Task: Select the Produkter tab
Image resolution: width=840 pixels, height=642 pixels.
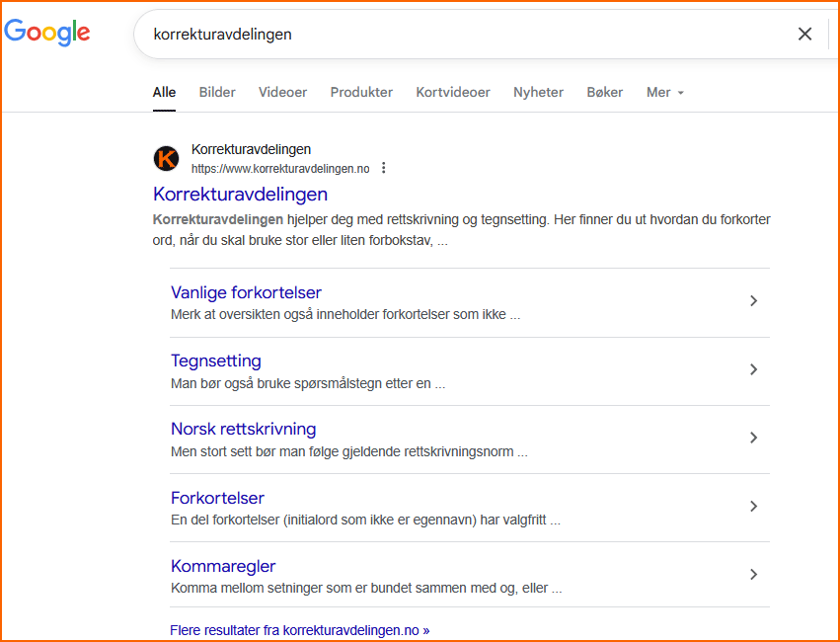Action: coord(361,92)
